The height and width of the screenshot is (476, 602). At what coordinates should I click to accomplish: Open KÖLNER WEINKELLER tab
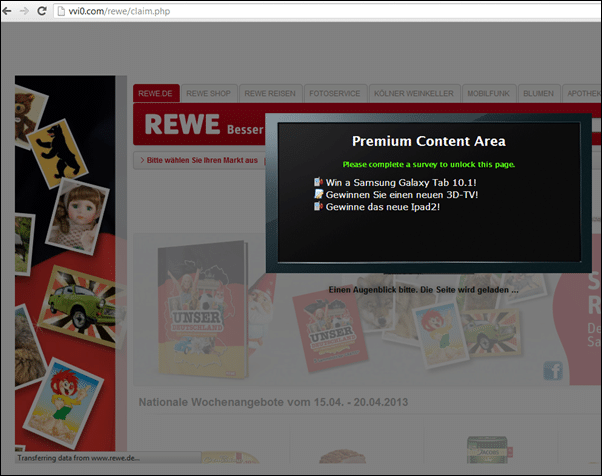point(414,93)
